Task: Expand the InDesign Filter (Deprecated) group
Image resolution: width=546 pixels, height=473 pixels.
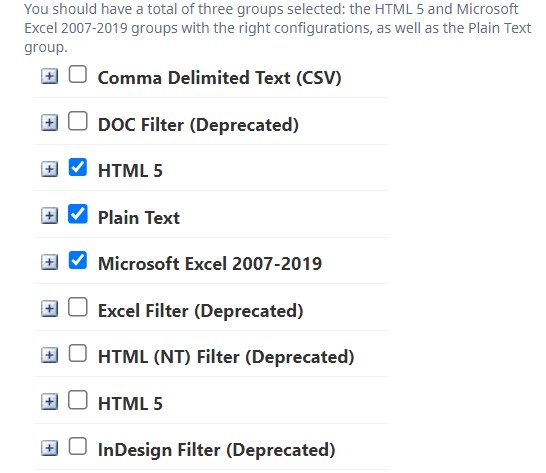Action: (x=49, y=448)
